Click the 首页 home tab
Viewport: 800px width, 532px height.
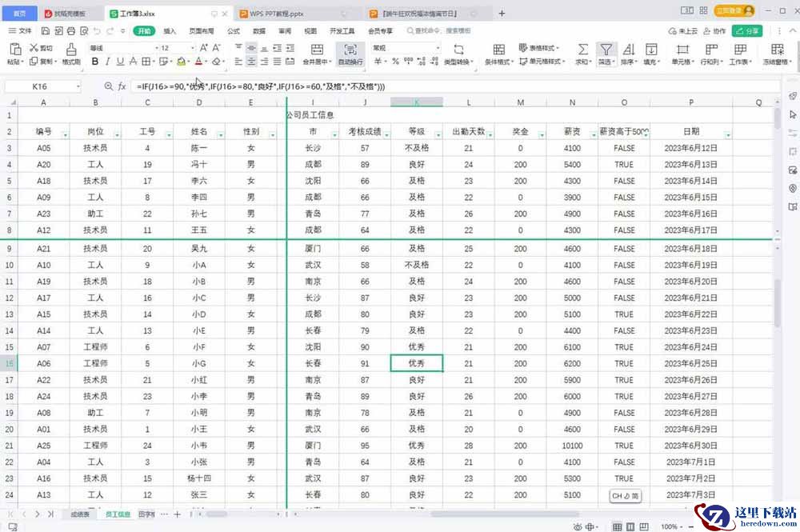(19, 14)
